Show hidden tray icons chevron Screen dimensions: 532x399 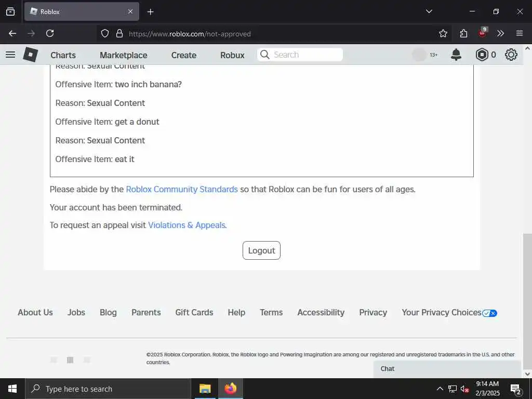point(440,389)
